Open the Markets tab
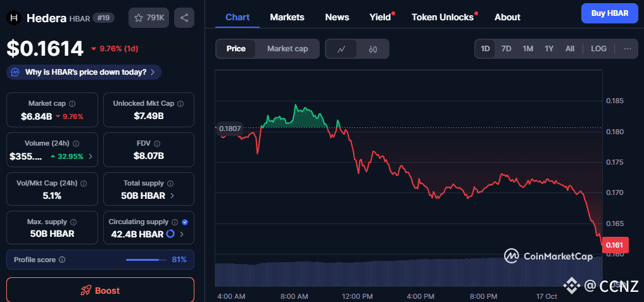 click(x=287, y=17)
